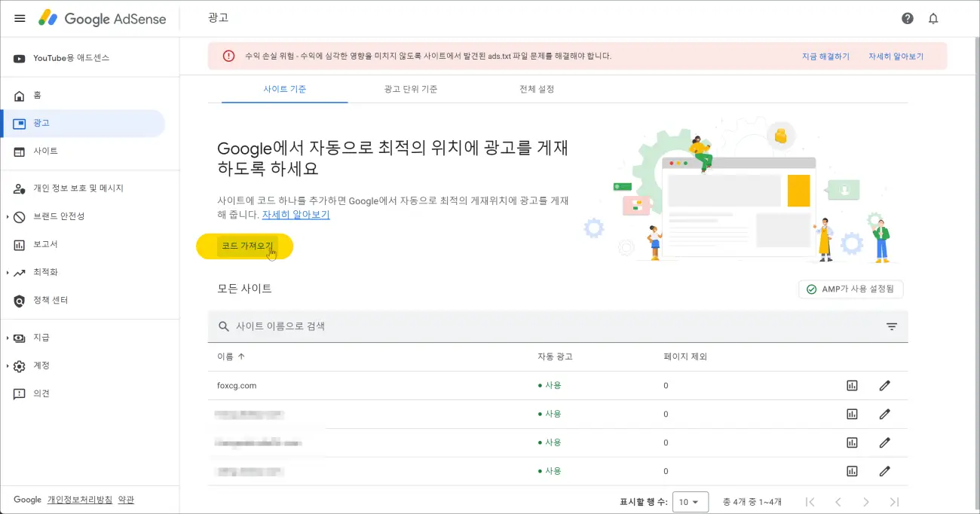Open the filter icon in search bar
The width and height of the screenshot is (980, 514).
(892, 326)
